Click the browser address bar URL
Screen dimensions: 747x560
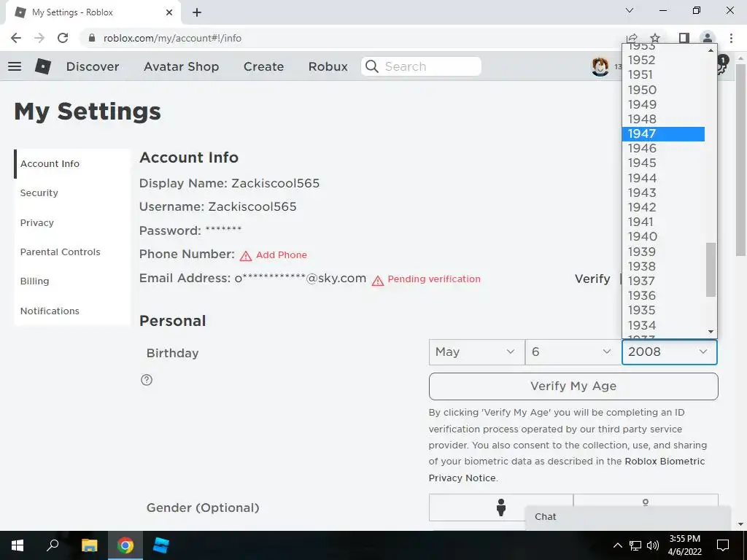click(x=172, y=38)
